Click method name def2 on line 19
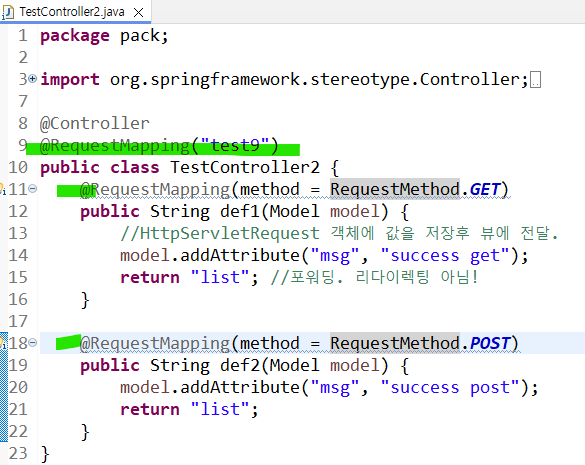Screen dimensions: 585x465 click(x=240, y=365)
